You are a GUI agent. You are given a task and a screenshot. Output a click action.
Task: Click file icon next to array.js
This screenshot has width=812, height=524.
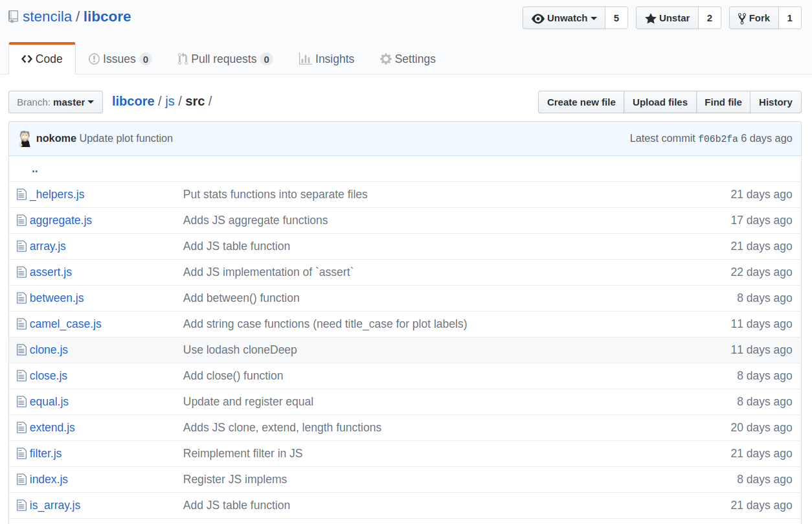click(21, 246)
